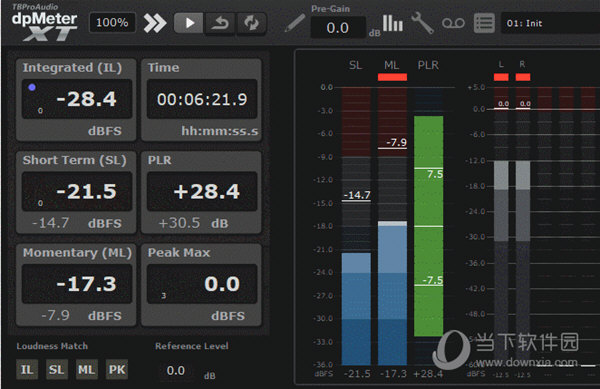Click the -7.9 marker on ML meter
The width and height of the screenshot is (600, 389).
[393, 143]
